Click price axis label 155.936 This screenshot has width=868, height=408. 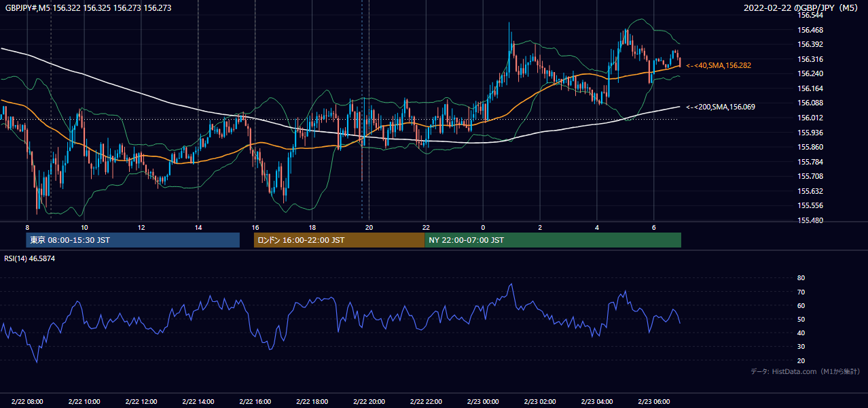810,133
